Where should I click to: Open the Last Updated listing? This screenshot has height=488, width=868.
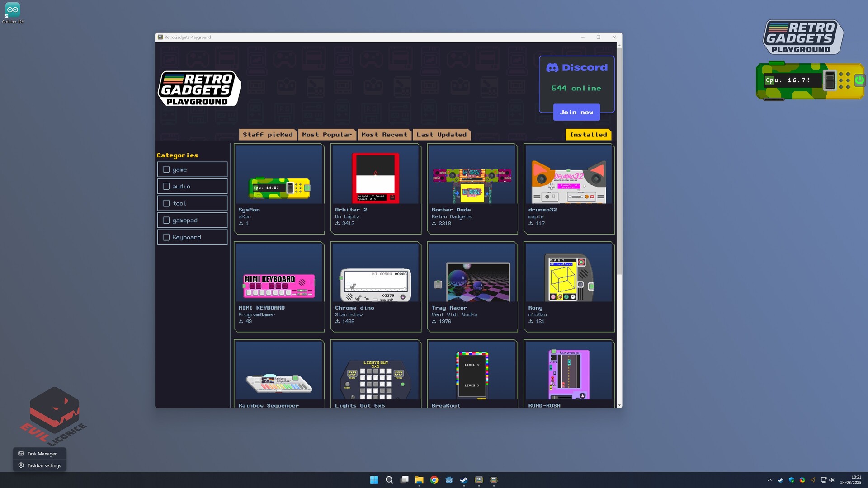click(441, 134)
